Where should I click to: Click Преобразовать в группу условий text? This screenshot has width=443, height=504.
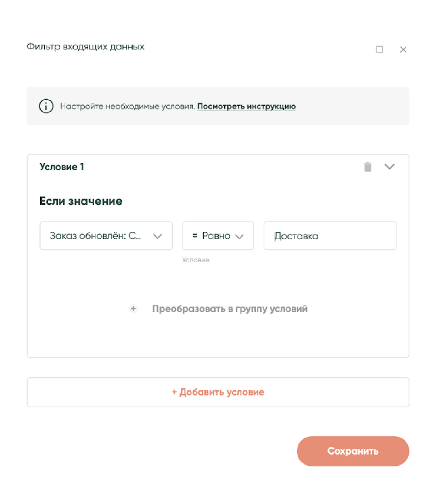point(230,309)
